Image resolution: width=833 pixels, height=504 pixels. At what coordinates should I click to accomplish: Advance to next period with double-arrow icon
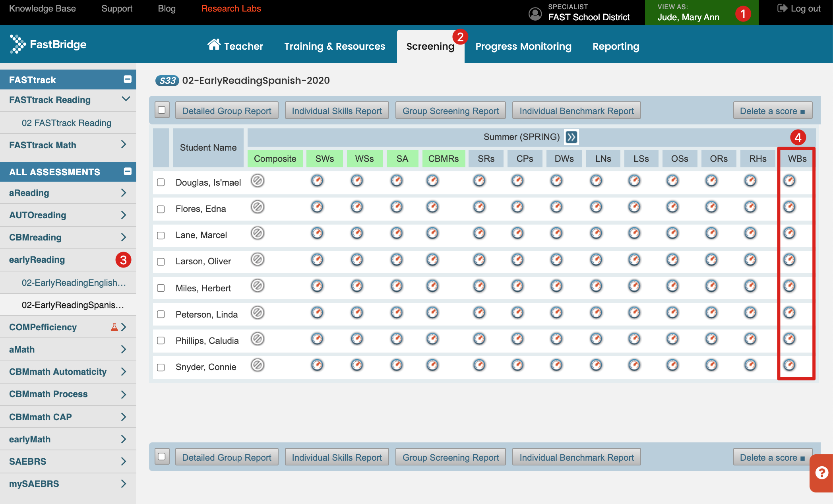click(x=571, y=137)
